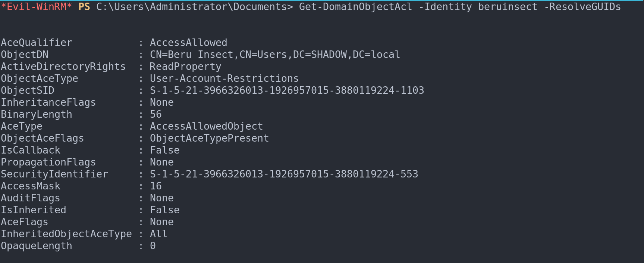This screenshot has height=263, width=644.
Task: Click the AccessAllowed value of AceQualifier
Action: coord(188,43)
